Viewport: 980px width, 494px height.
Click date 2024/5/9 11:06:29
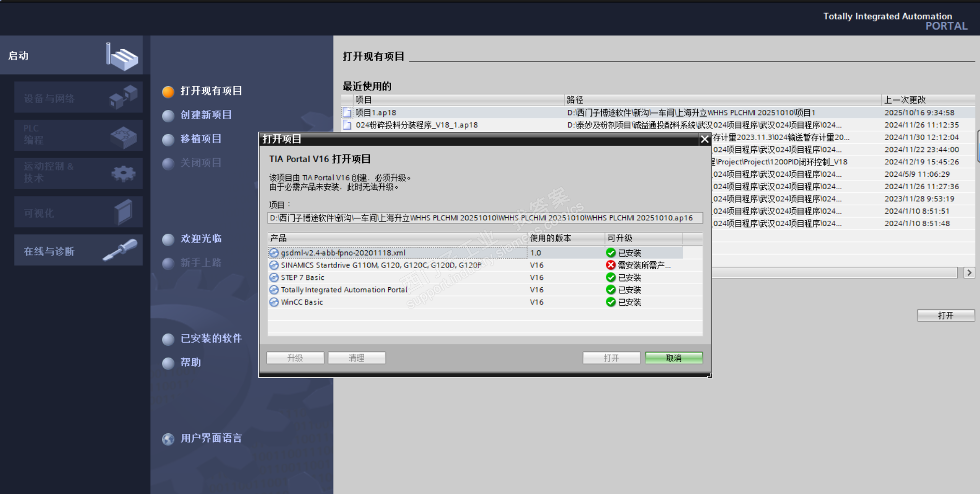pyautogui.click(x=917, y=174)
